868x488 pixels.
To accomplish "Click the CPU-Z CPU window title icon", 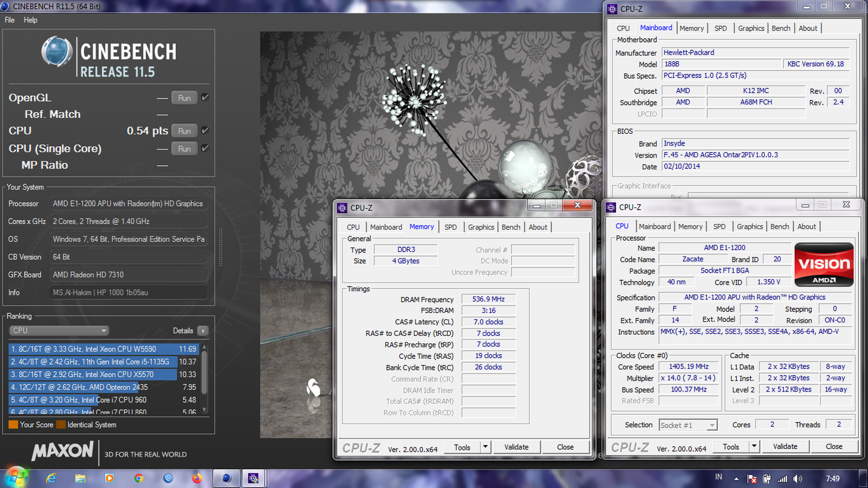I will (x=611, y=207).
